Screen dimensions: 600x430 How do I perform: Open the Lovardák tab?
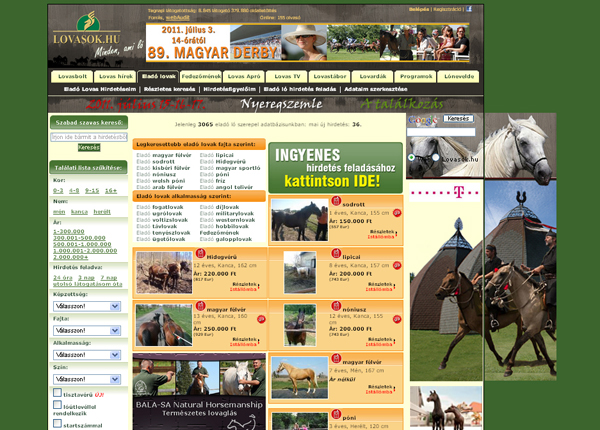[x=373, y=77]
